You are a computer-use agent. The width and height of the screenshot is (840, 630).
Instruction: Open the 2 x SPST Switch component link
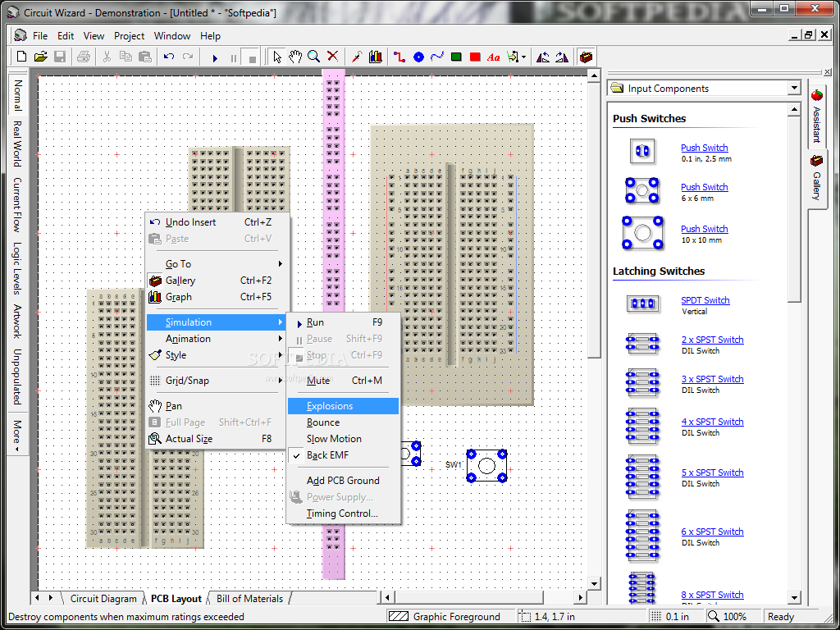click(x=711, y=340)
